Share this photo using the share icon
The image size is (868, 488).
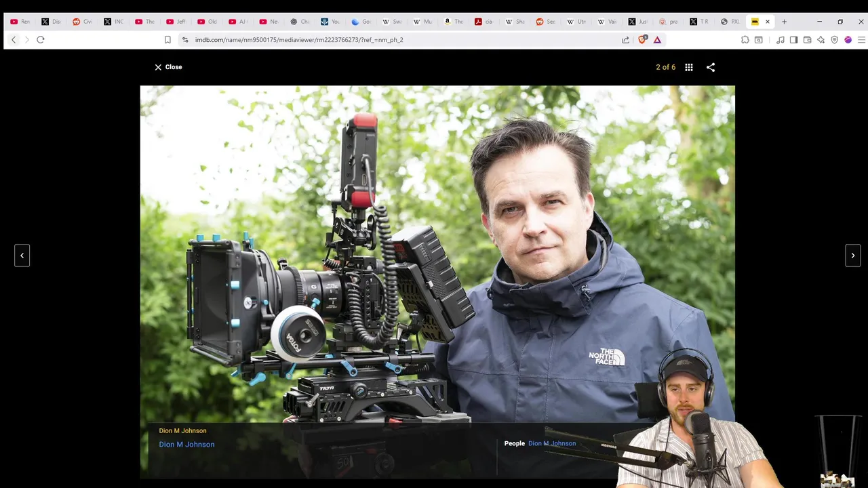point(711,67)
